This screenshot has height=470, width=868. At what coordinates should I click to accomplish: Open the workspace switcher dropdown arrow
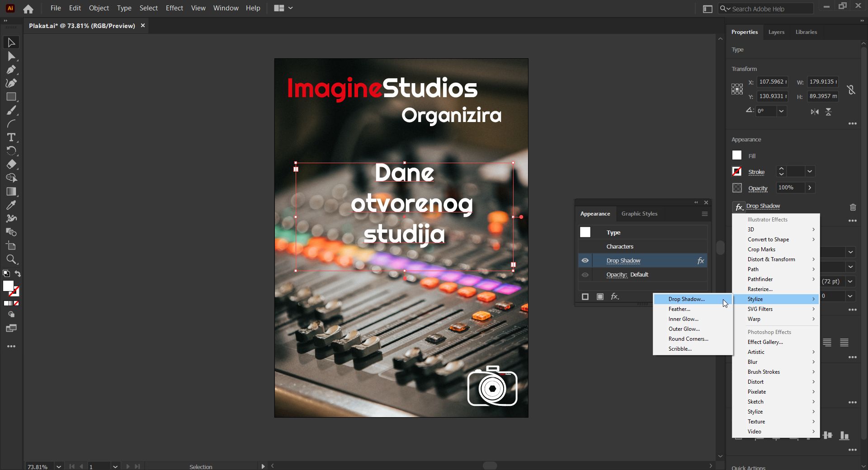pyautogui.click(x=290, y=8)
